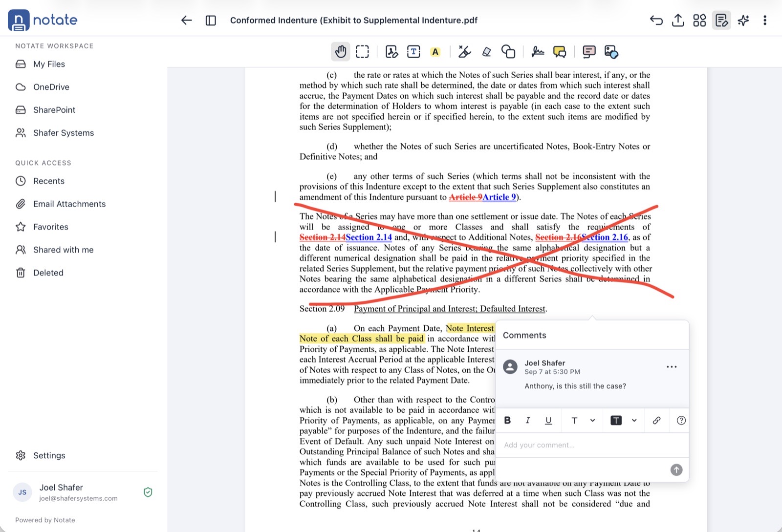Open My Files in sidebar
This screenshot has width=782, height=532.
[x=49, y=64]
